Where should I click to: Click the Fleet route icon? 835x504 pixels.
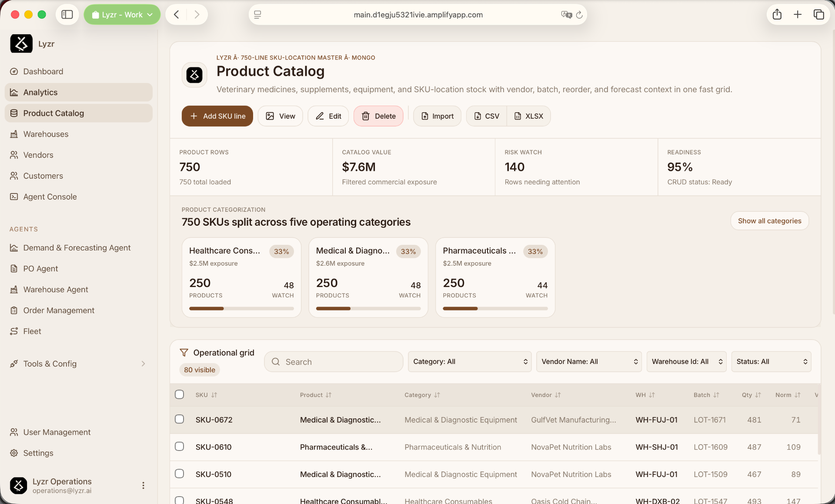(x=14, y=331)
